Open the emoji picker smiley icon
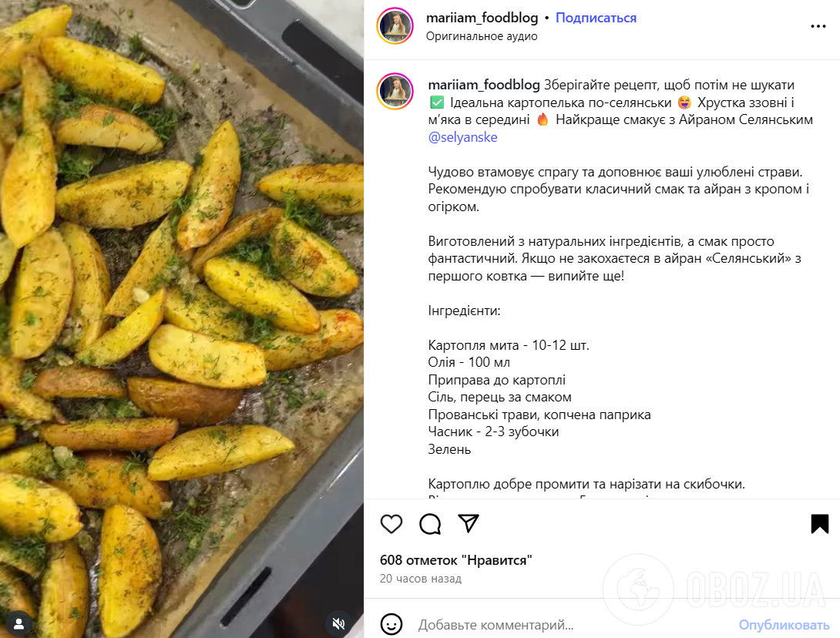The height and width of the screenshot is (638, 840). pos(391,624)
